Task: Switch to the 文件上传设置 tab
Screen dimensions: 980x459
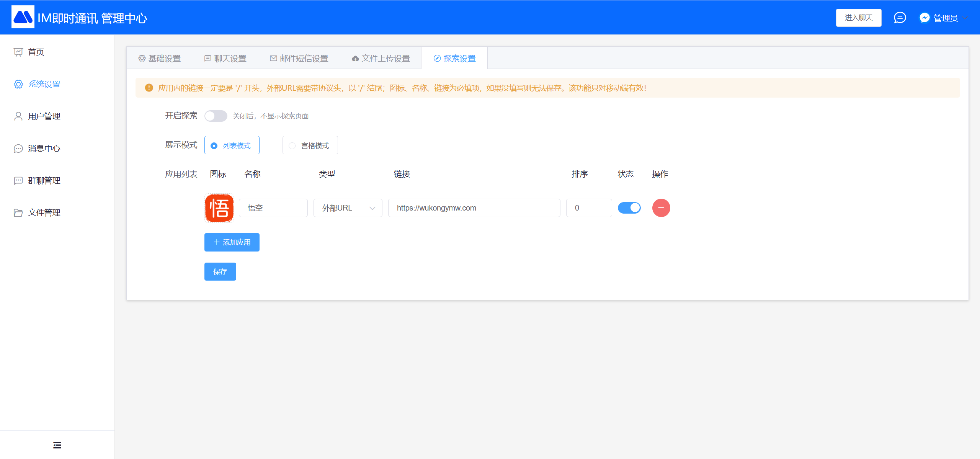Action: click(381, 59)
